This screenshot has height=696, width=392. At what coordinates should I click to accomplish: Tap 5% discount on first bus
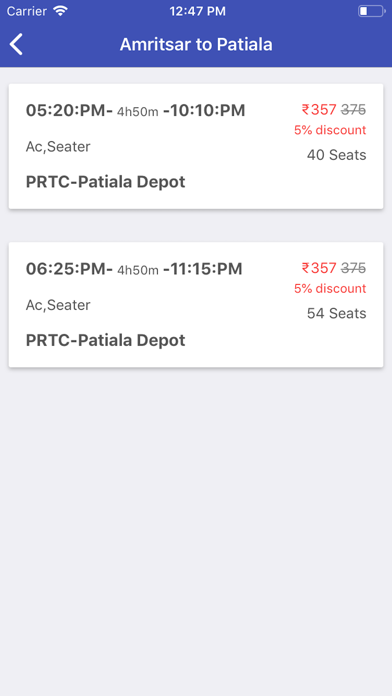pos(330,130)
